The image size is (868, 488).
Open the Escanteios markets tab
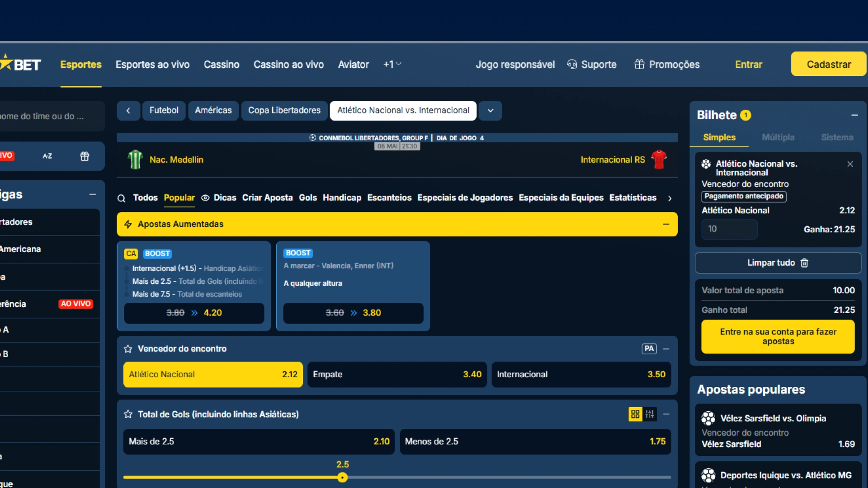[389, 198]
